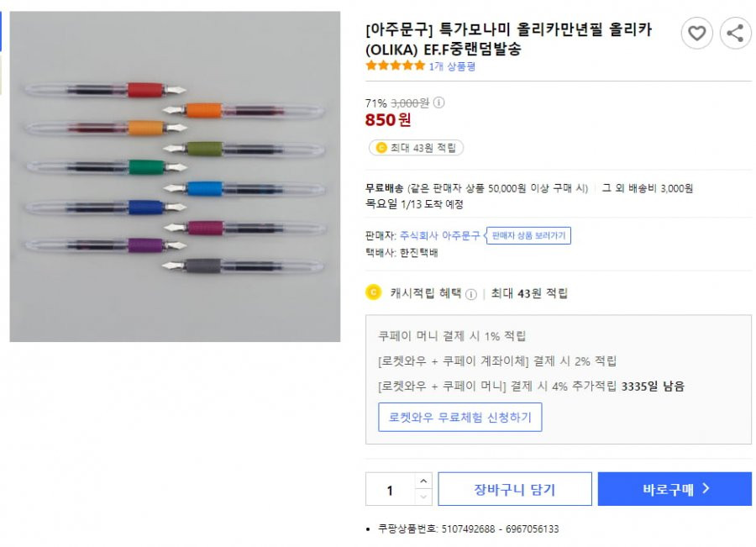This screenshot has height=547, width=756.
Task: Open the seller link 주식회사 아주문구
Action: pyautogui.click(x=439, y=235)
